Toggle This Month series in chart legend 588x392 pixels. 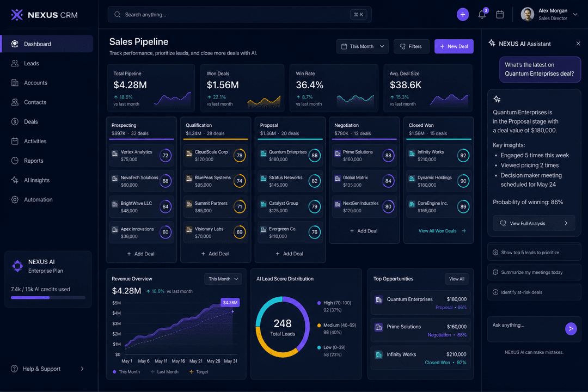pos(126,372)
